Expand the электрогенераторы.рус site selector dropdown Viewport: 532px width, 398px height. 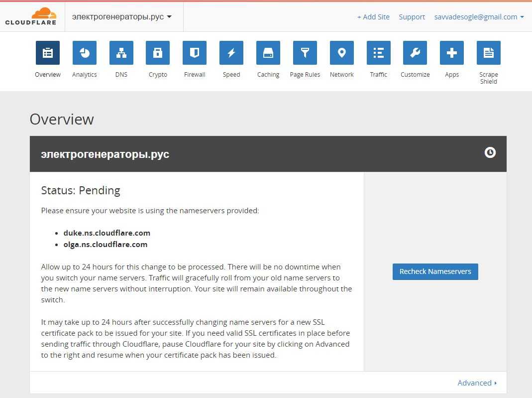coord(122,16)
